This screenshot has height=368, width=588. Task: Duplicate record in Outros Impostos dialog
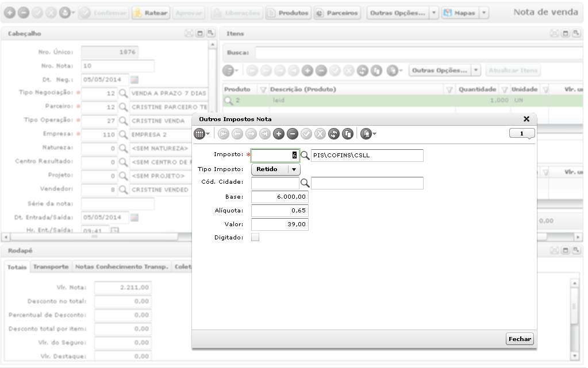tap(348, 134)
